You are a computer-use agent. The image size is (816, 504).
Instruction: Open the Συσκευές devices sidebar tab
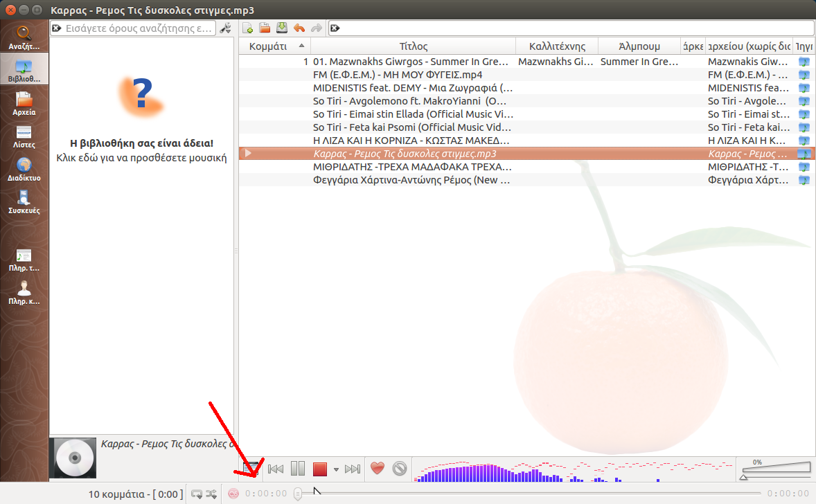[x=24, y=202]
